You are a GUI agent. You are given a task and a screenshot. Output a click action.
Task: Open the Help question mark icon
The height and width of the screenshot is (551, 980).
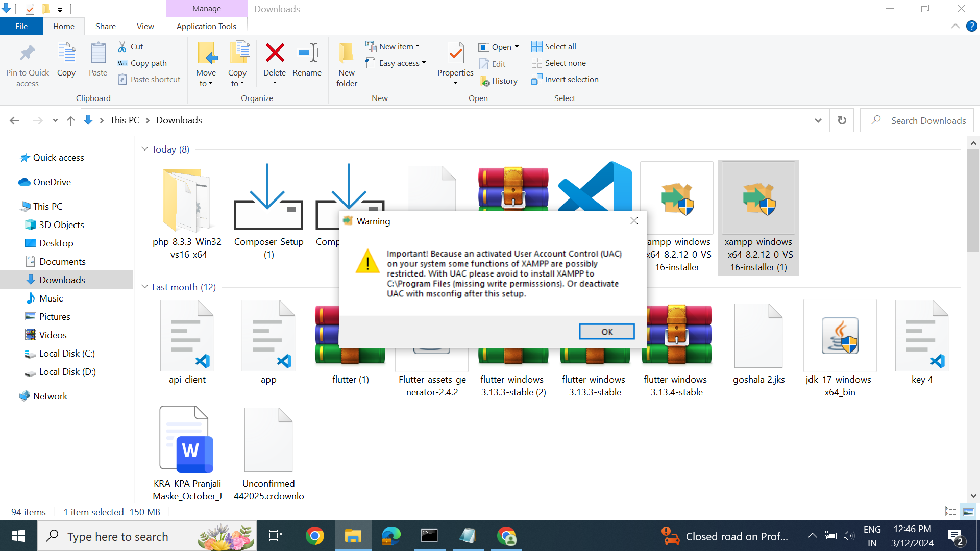pos(971,26)
